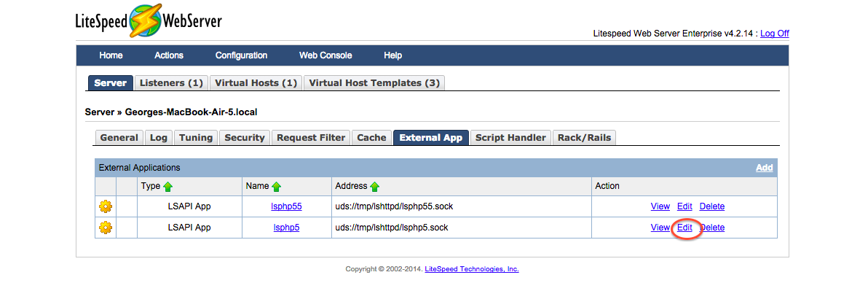Switch to the Cache tab
The image size is (868, 283).
point(371,138)
